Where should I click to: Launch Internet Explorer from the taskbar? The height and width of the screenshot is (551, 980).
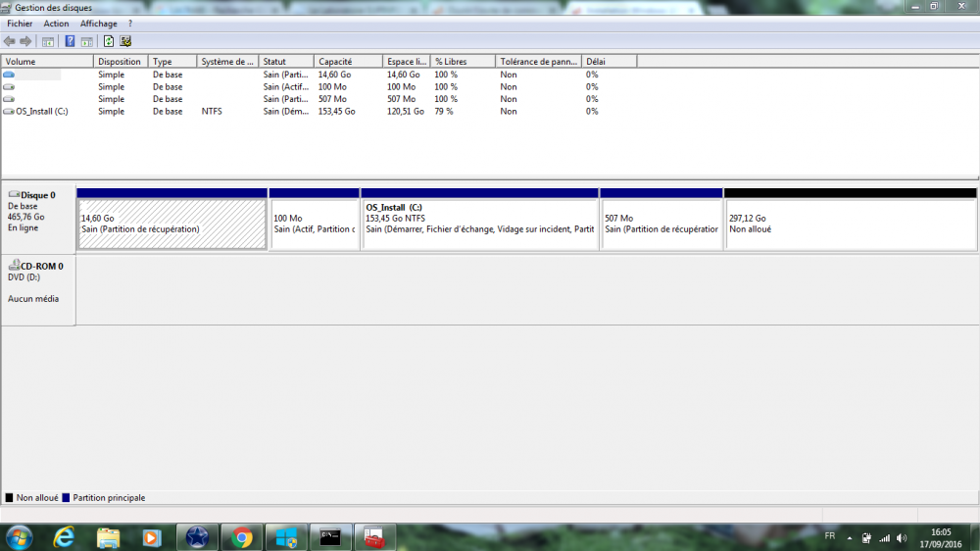coord(64,537)
